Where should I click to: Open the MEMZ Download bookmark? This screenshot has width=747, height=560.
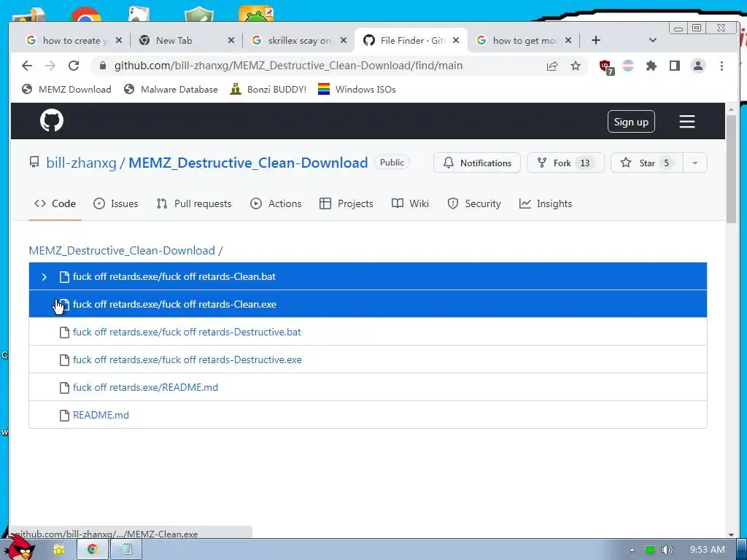tap(66, 90)
